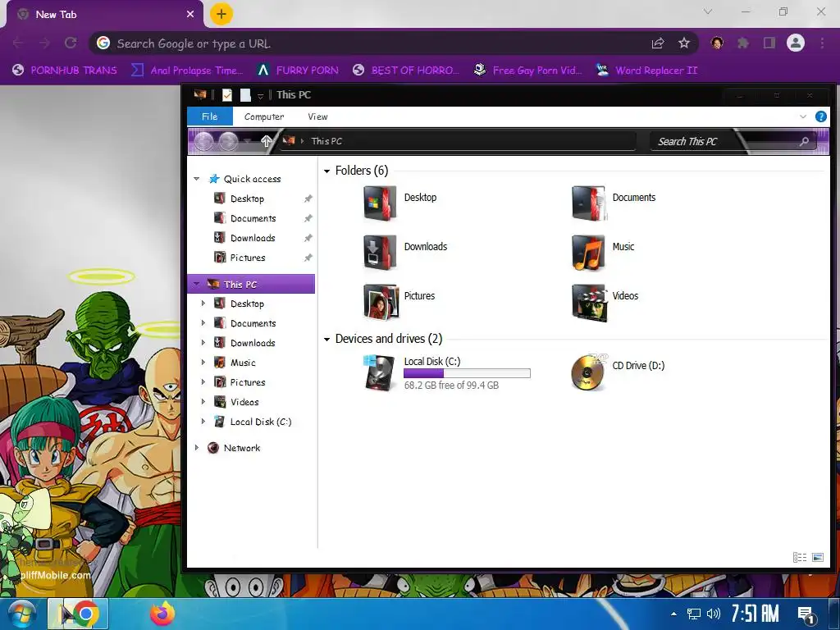Screen dimensions: 840x630
Task: Open the View ribbon tab
Action: click(317, 116)
